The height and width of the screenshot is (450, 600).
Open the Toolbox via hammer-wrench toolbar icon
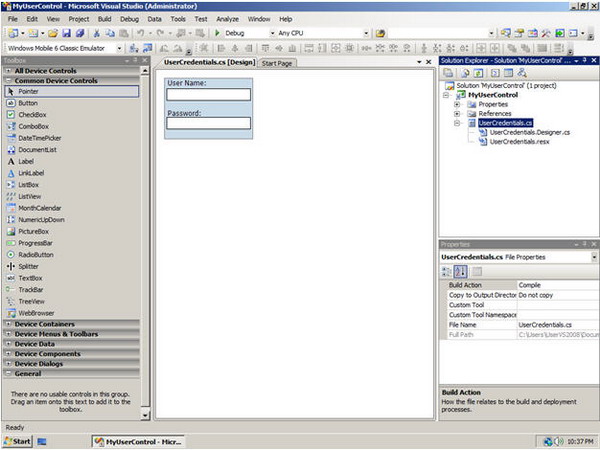546,33
